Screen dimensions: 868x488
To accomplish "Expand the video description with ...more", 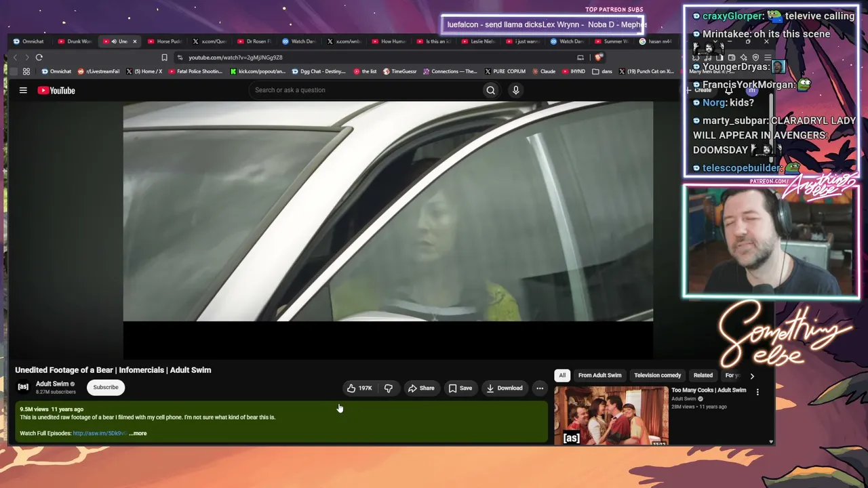I will [138, 433].
